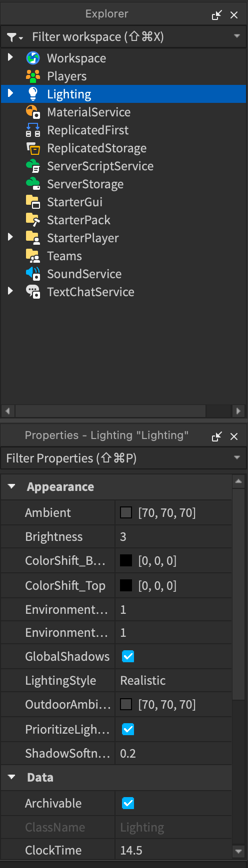
Task: Select the SoundService speaker icon
Action: [x=33, y=274]
